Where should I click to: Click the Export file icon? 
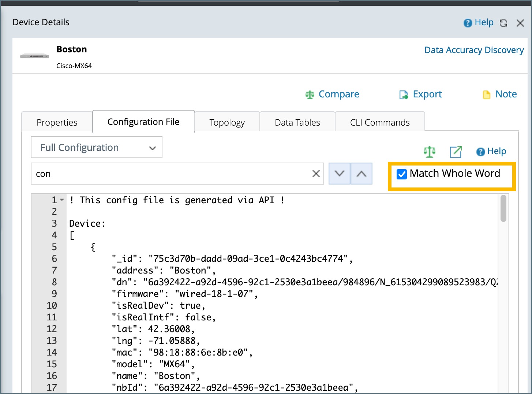(404, 95)
